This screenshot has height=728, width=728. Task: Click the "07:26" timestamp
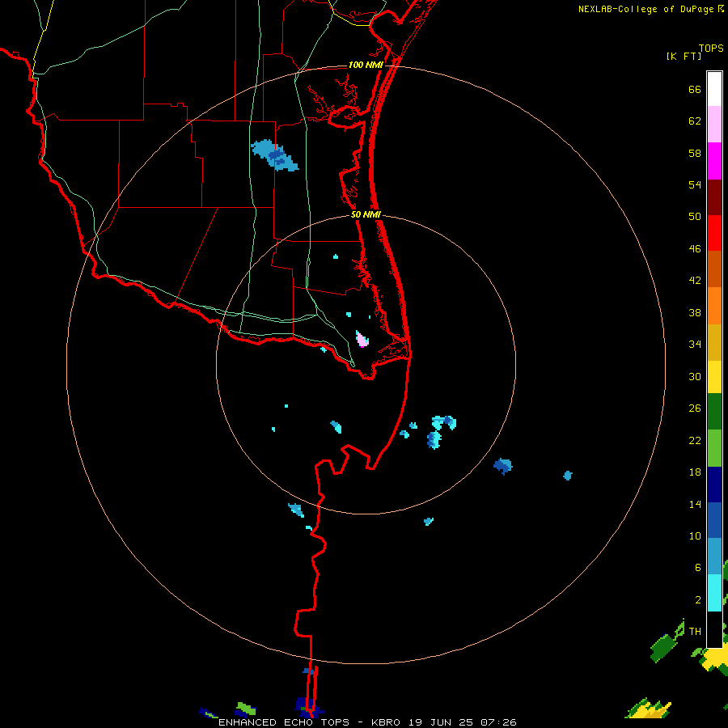click(x=499, y=722)
